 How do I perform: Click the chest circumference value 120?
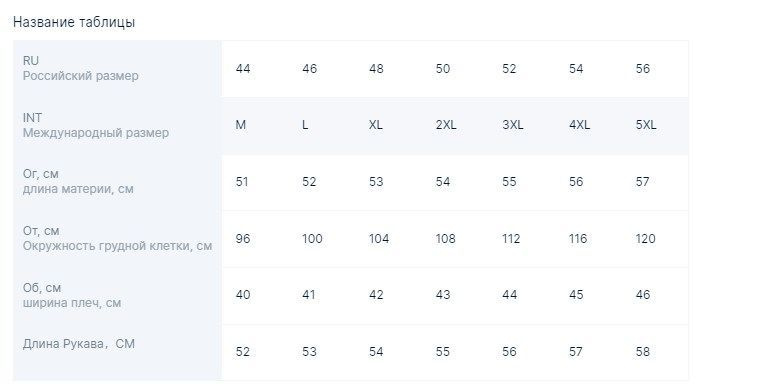645,238
